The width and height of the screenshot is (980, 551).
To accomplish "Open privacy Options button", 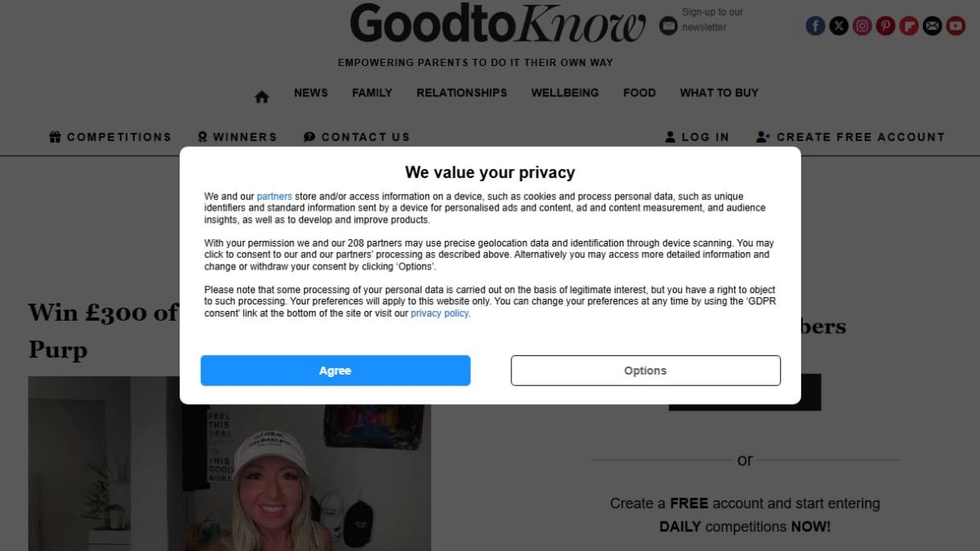I will pos(646,371).
